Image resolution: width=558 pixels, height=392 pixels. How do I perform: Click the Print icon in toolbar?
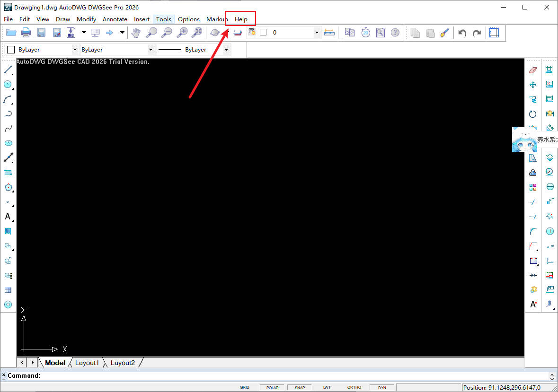click(26, 33)
